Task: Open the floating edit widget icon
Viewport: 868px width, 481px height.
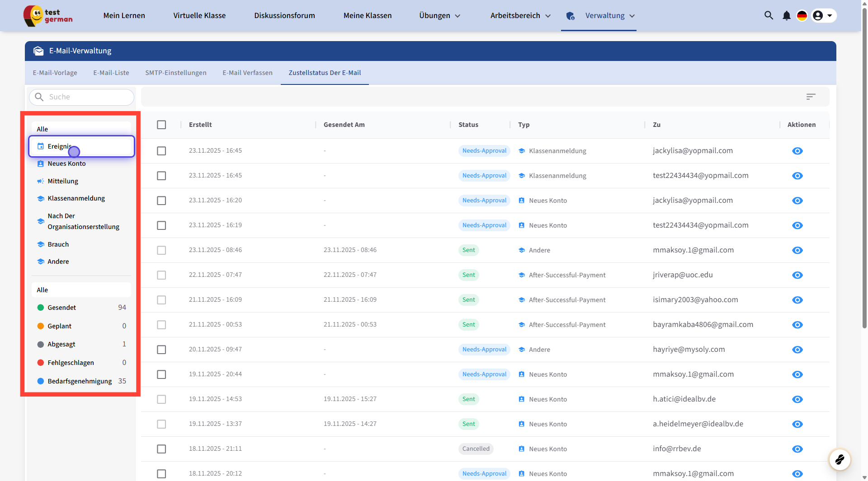Action: point(840,460)
